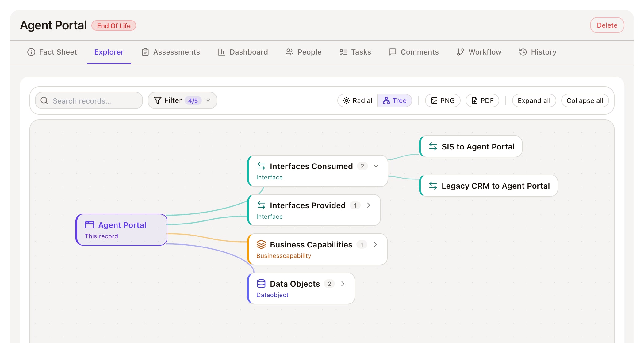Open the Filter 4/5 dropdown
644x343 pixels.
click(x=182, y=100)
